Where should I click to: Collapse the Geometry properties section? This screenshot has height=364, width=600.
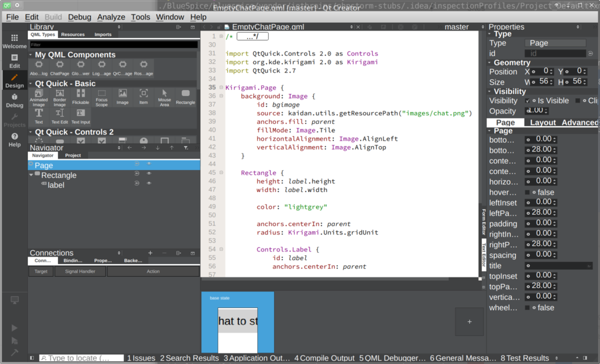click(x=489, y=63)
